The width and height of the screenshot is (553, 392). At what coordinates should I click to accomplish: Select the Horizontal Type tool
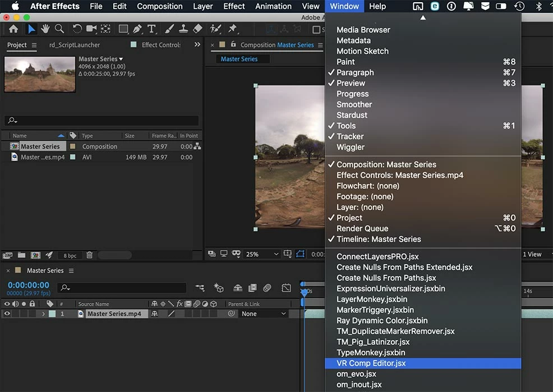tap(151, 29)
